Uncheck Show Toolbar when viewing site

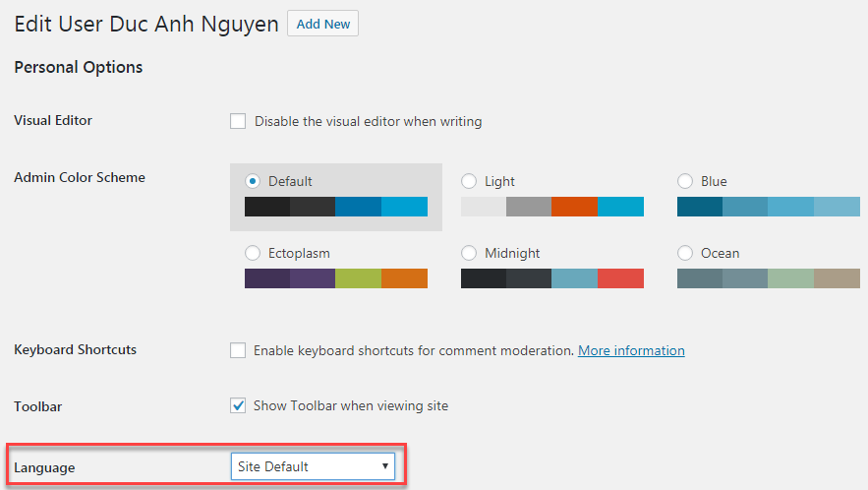click(x=238, y=405)
